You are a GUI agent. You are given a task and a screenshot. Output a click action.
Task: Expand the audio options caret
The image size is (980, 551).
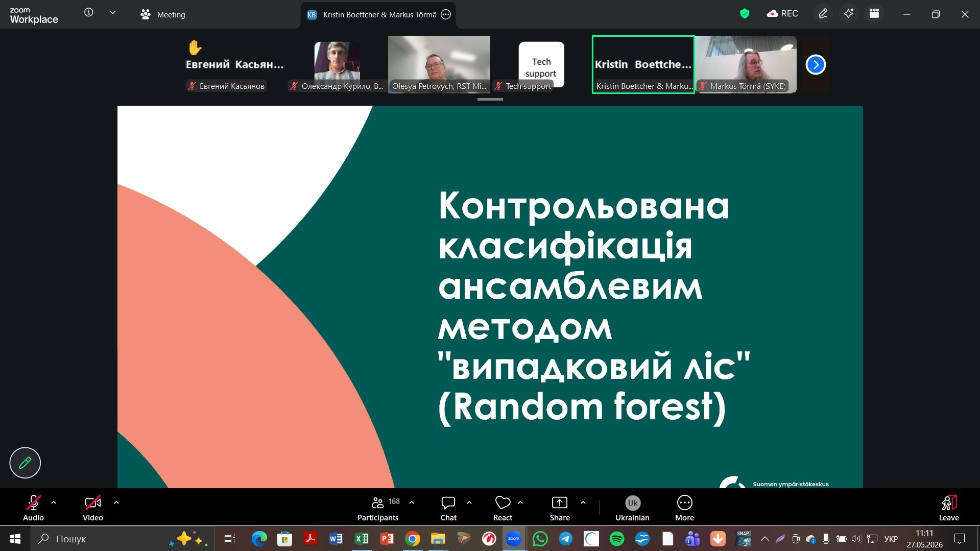(54, 502)
